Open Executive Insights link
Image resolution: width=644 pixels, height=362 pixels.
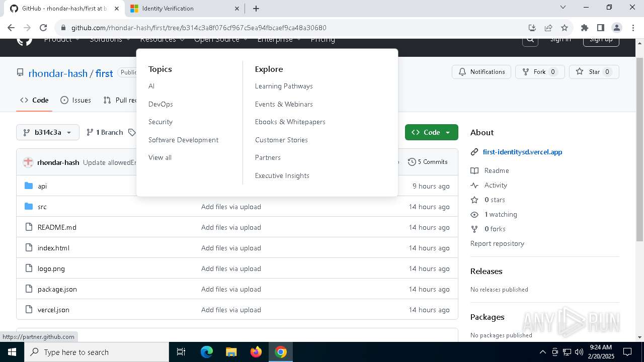pyautogui.click(x=282, y=175)
